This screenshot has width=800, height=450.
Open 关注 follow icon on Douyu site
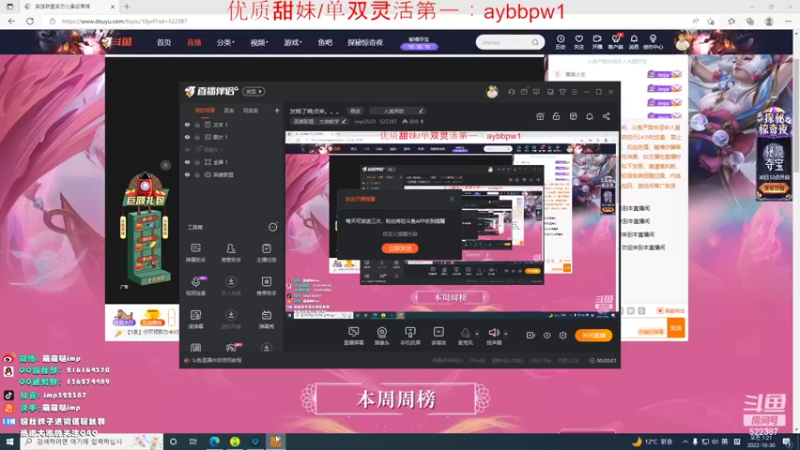pyautogui.click(x=579, y=42)
